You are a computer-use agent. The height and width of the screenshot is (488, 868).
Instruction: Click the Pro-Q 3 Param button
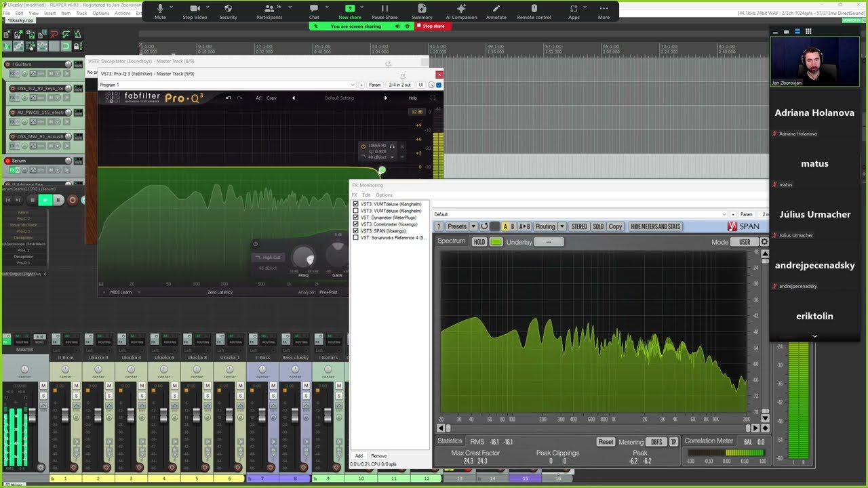pos(374,85)
